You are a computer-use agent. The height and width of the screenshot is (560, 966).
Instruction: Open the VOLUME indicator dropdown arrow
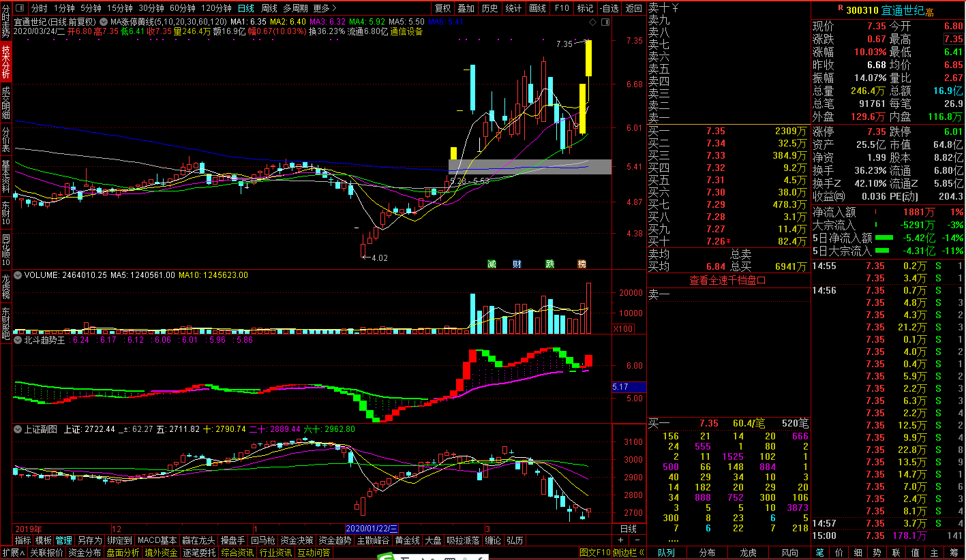(18, 275)
